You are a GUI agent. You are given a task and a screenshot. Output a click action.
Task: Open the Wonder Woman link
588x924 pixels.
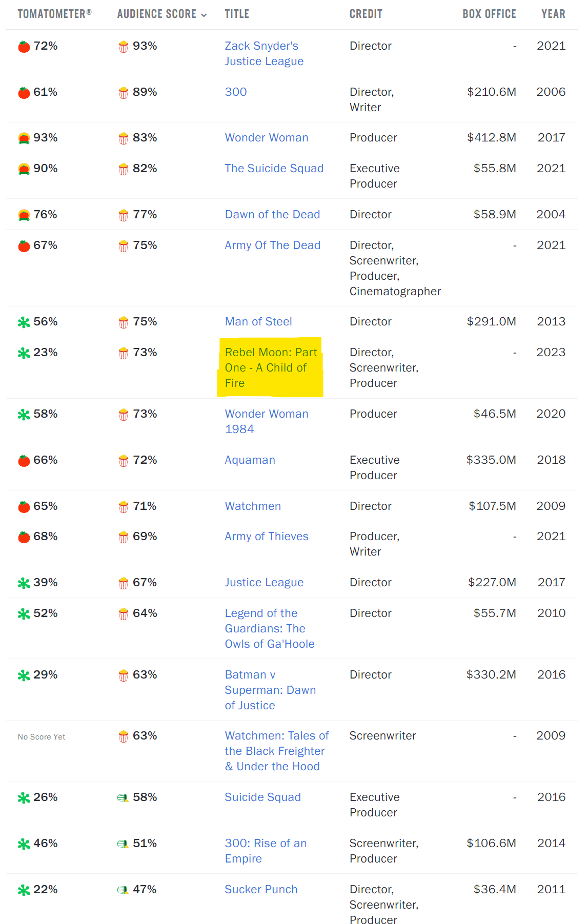click(267, 137)
